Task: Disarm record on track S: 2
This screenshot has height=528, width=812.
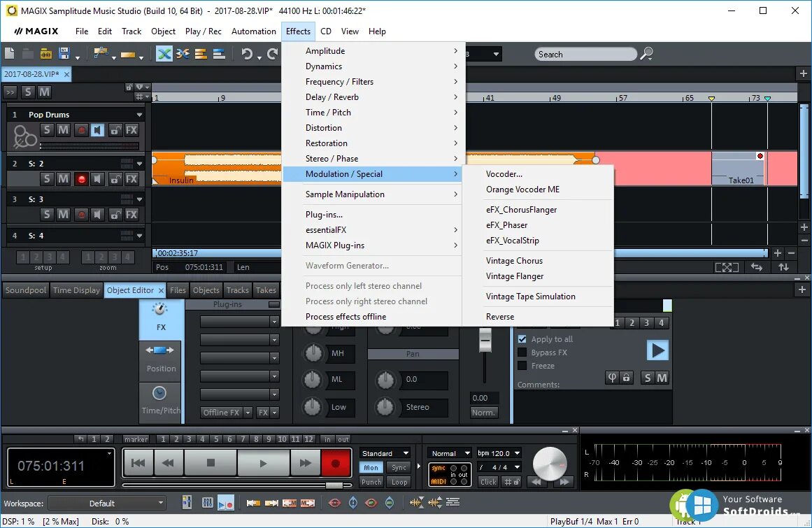Action: [81, 179]
